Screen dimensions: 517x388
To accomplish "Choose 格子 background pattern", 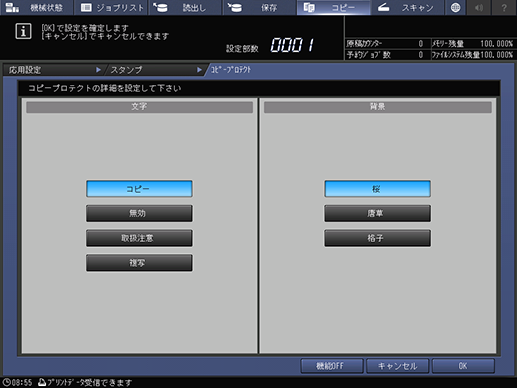I will [x=377, y=238].
